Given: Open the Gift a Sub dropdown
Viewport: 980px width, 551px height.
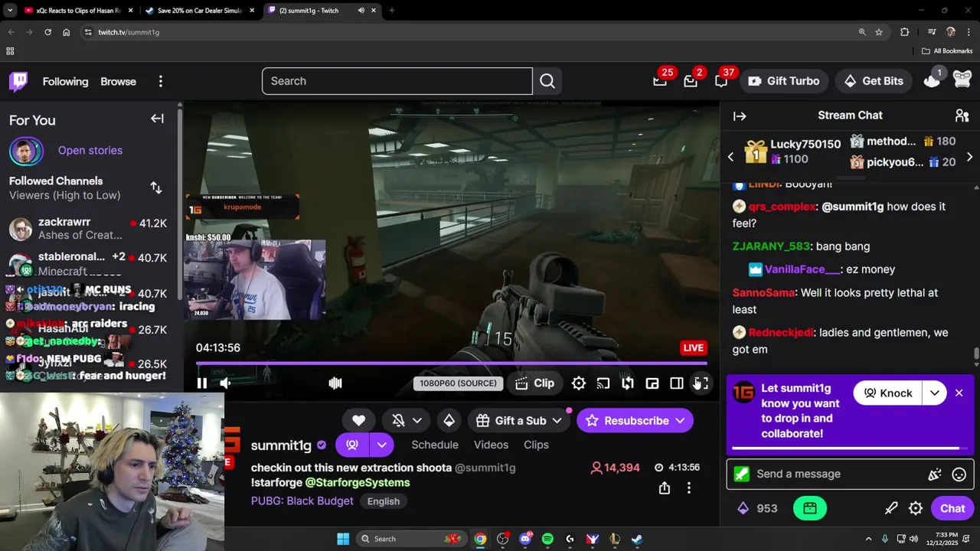Looking at the screenshot, I should tap(519, 420).
